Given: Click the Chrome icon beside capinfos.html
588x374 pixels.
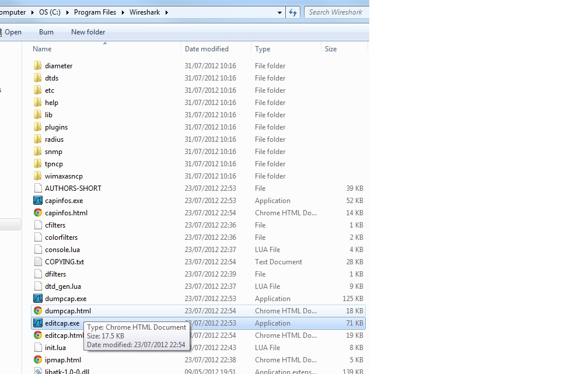Looking at the screenshot, I should (38, 213).
